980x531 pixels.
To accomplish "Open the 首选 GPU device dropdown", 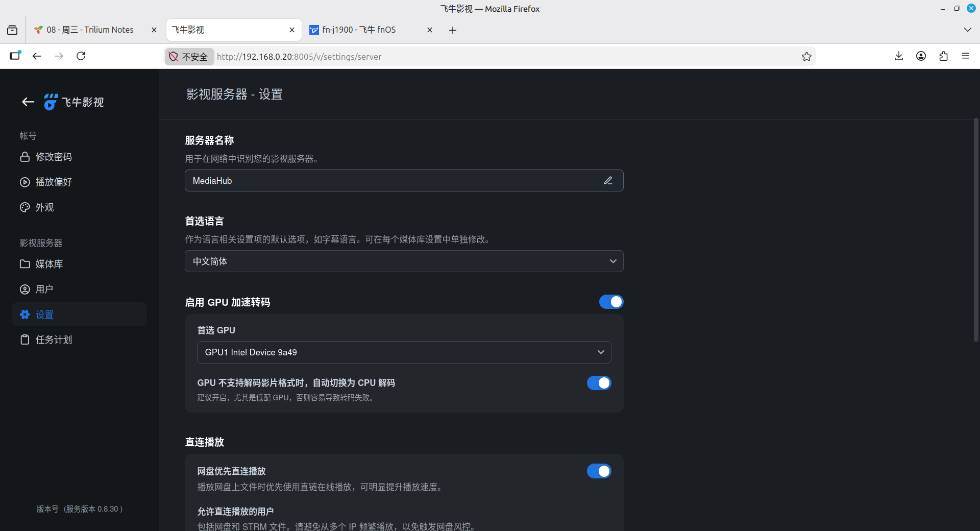I will click(x=404, y=352).
